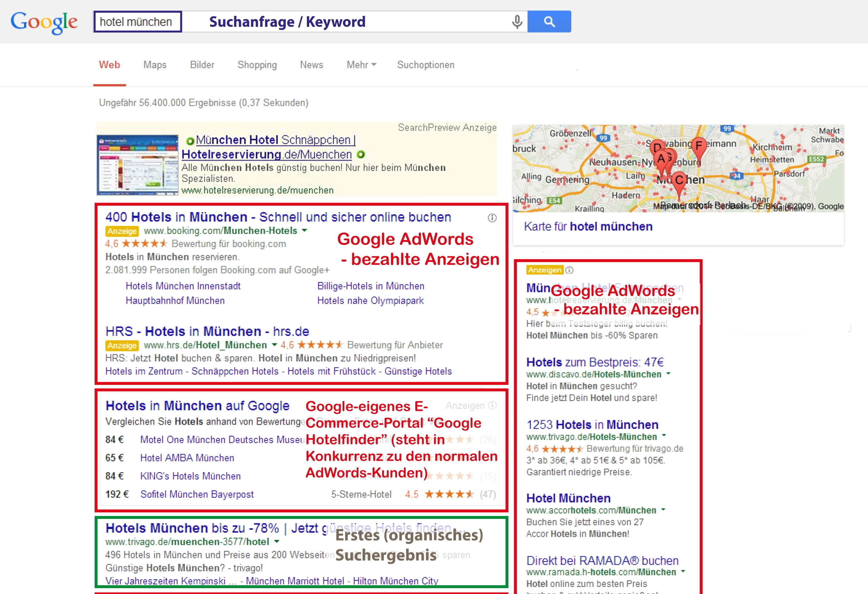The height and width of the screenshot is (594, 868).
Task: Click the München map thumbnail
Action: pos(678,168)
